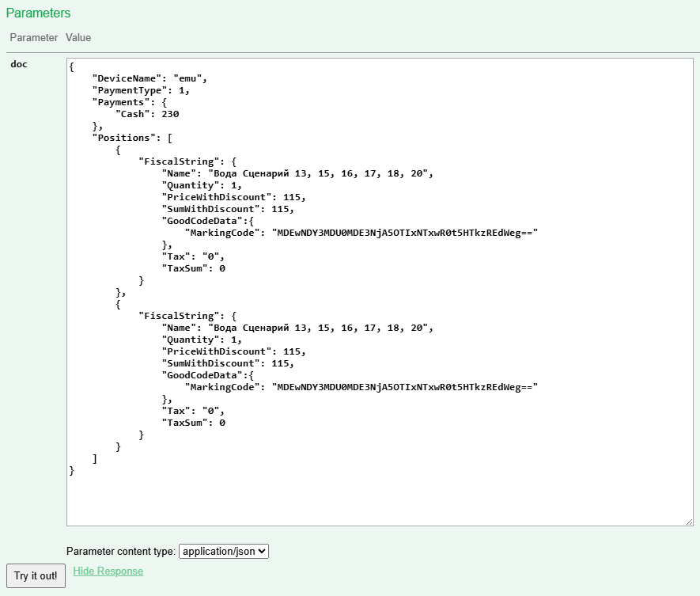The image size is (700, 596).
Task: Click the resize handle of doc textarea
Action: click(689, 521)
